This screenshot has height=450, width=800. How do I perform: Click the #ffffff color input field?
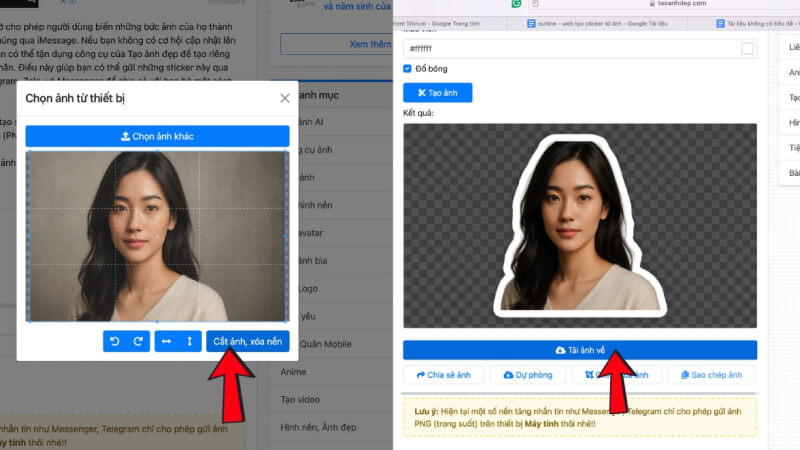(570, 48)
